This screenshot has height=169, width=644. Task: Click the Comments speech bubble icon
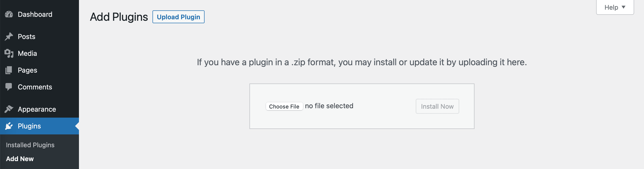click(9, 87)
